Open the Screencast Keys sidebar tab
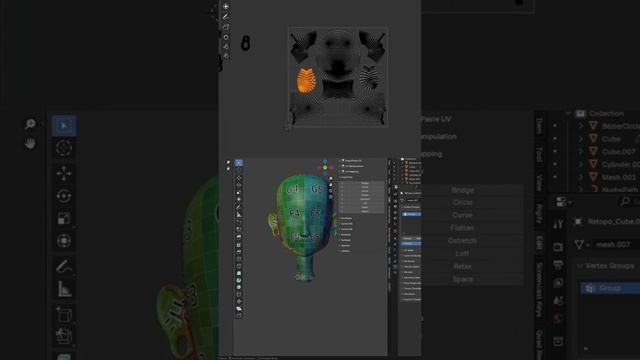The width and height of the screenshot is (640, 360). click(x=539, y=290)
